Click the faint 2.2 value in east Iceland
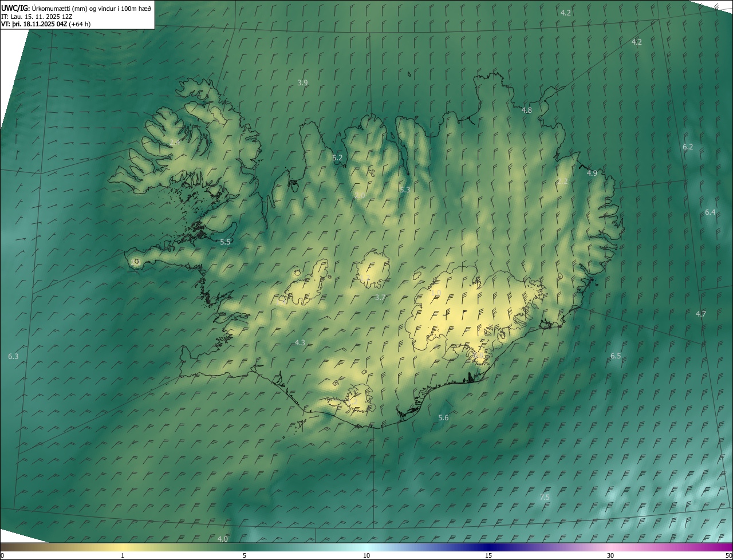Image resolution: width=733 pixels, height=560 pixels. click(x=563, y=181)
